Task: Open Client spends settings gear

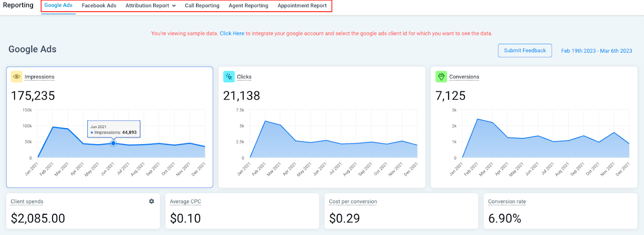Action: (152, 201)
